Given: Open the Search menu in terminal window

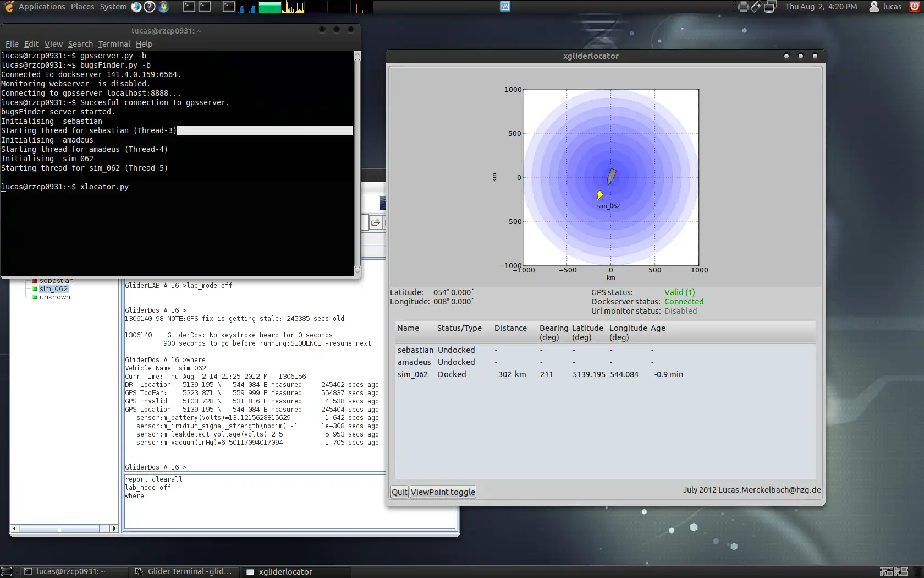Looking at the screenshot, I should pos(80,44).
